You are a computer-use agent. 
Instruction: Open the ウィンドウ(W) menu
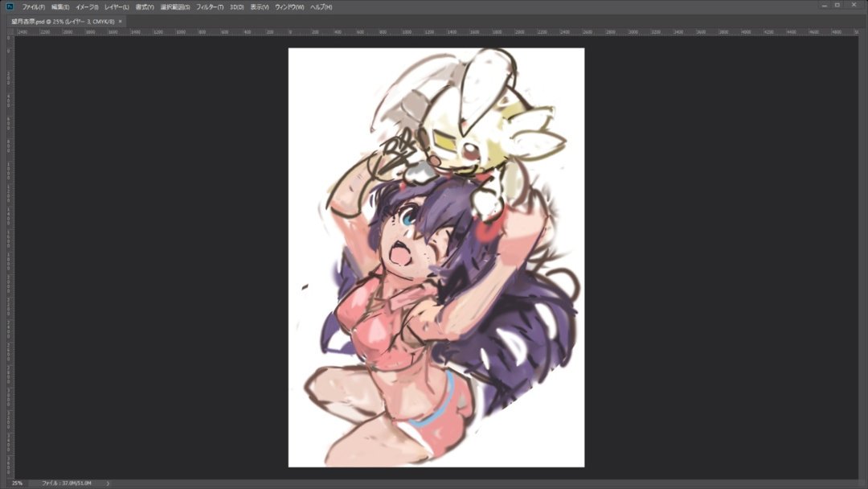click(289, 7)
